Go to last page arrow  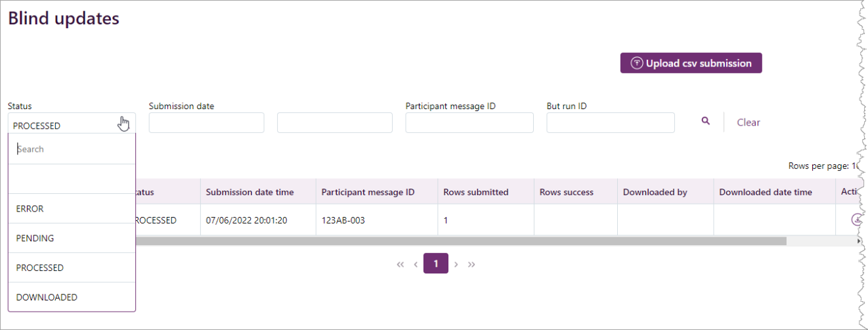(471, 264)
